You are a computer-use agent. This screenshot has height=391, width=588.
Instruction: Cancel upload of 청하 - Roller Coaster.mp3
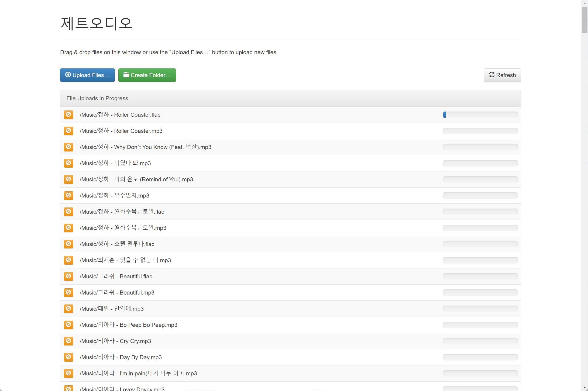pyautogui.click(x=68, y=131)
